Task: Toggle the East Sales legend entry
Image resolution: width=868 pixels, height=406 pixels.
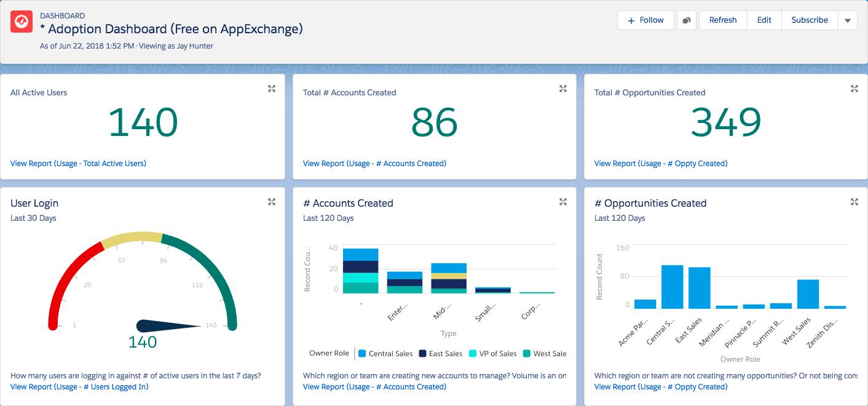Action: coord(443,353)
